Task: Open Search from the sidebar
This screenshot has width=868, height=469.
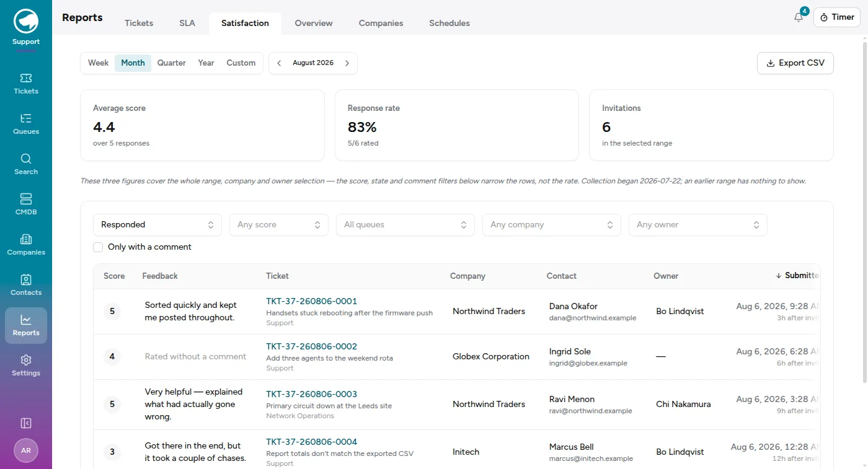Action: click(26, 165)
